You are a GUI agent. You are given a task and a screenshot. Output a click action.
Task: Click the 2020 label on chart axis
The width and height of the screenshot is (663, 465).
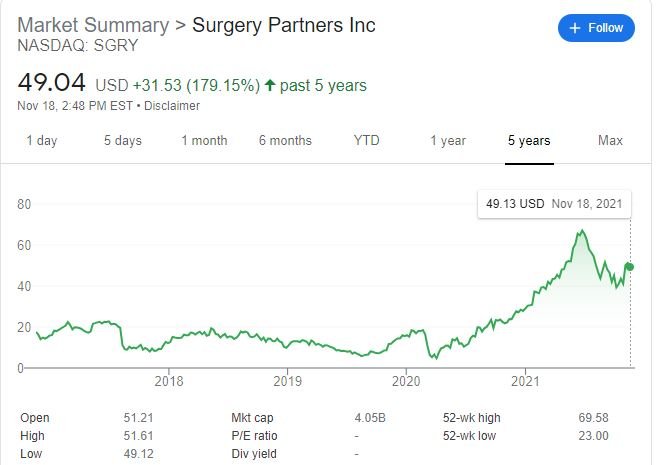point(406,381)
